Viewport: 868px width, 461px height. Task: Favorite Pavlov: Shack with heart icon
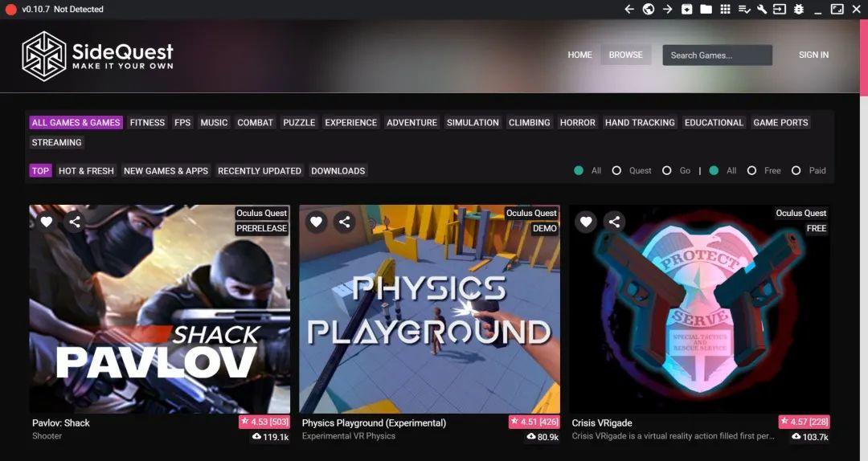coord(47,222)
